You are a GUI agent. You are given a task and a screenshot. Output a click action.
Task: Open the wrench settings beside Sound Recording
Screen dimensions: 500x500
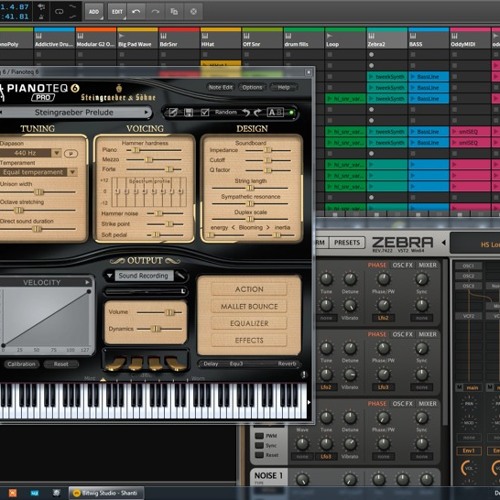[181, 275]
